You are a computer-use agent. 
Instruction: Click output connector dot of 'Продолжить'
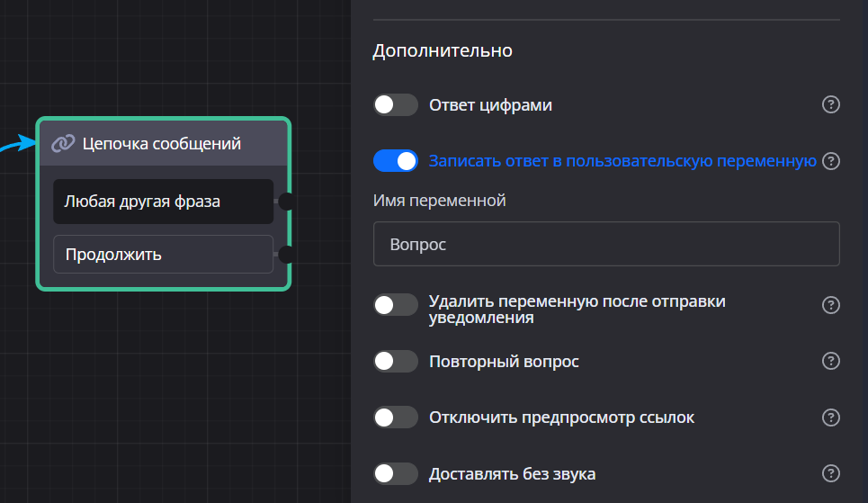286,255
